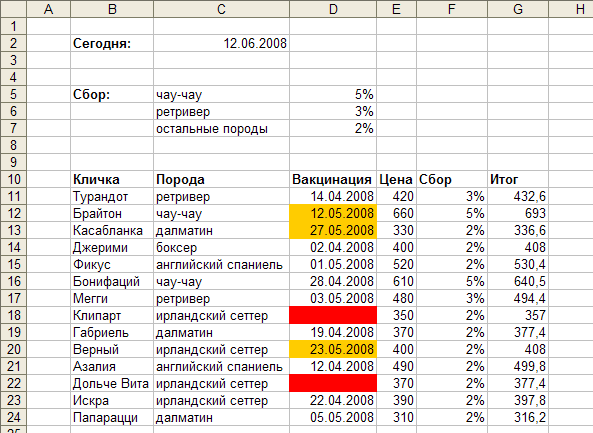Click the Цена header cell
Image resolution: width=593 pixels, height=433 pixels.
coord(396,180)
